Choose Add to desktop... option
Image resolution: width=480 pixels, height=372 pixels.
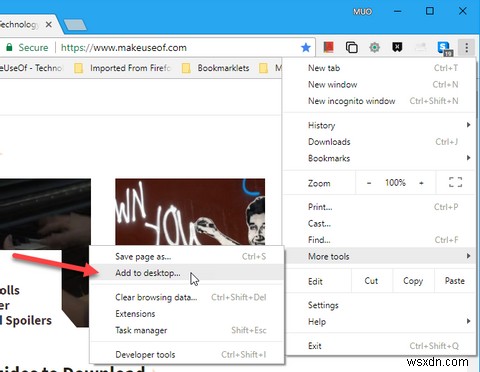click(187, 273)
